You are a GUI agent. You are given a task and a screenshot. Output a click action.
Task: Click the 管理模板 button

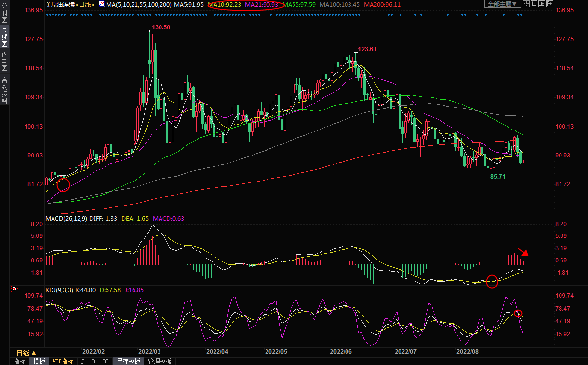coord(160,361)
